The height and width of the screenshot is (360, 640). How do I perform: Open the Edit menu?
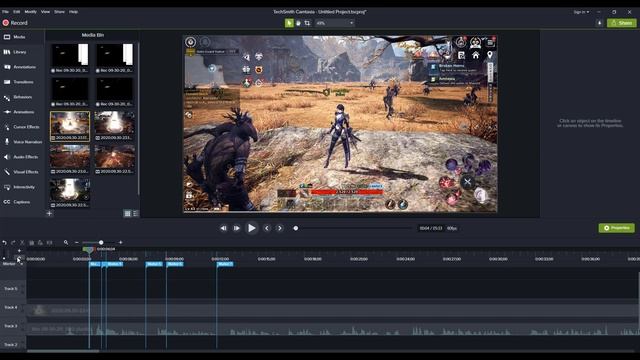tap(17, 12)
